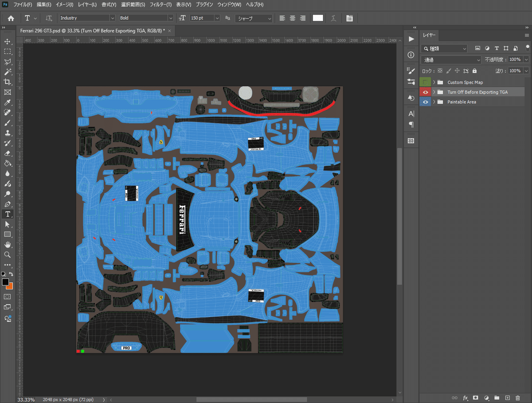Image resolution: width=532 pixels, height=403 pixels.
Task: Toggle lock all padlock icon
Action: click(474, 70)
